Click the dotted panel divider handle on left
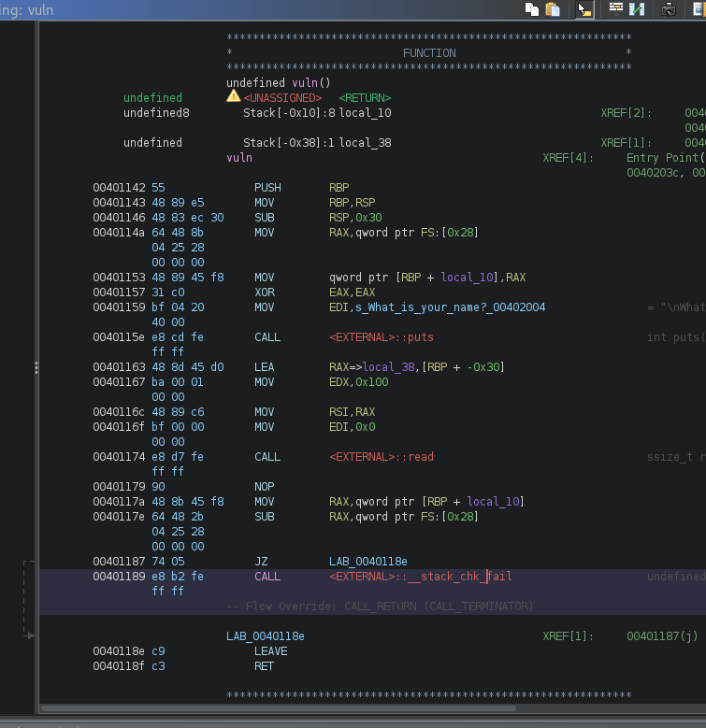706x728 pixels. [36, 367]
